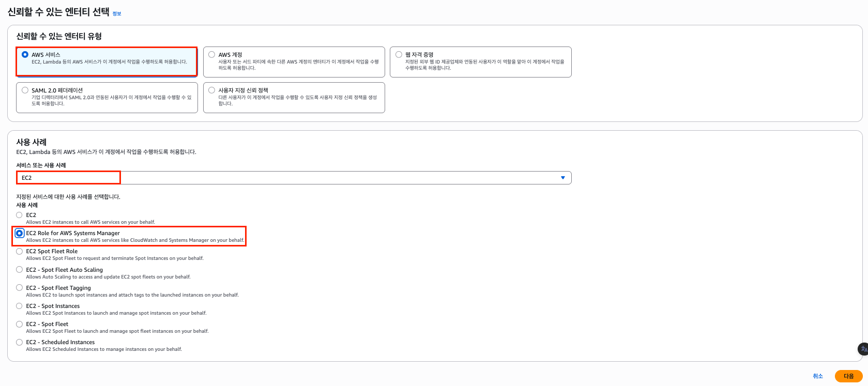Select EC2 - Scheduled Instances option

pyautogui.click(x=20, y=342)
